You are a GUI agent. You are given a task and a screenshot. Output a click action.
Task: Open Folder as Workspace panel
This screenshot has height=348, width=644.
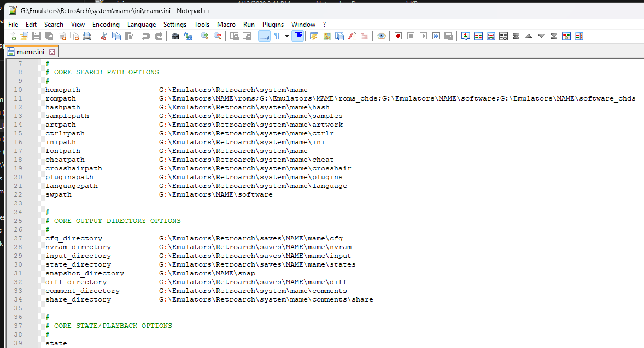(365, 37)
